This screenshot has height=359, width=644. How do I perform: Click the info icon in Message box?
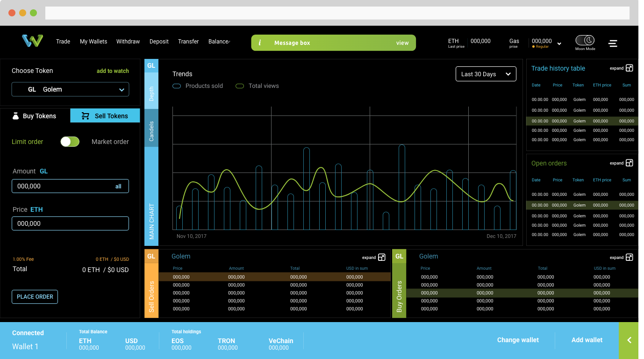click(260, 43)
